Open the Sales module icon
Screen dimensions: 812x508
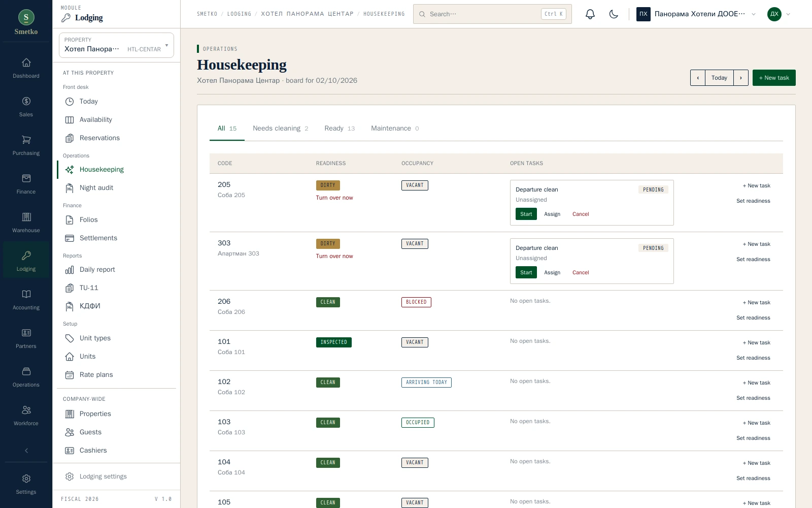coord(26,107)
